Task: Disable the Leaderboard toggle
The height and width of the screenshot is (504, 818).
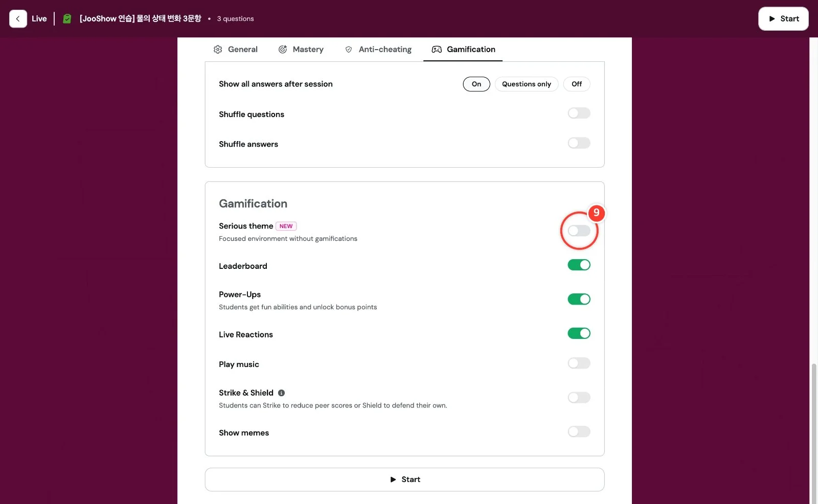Action: [579, 265]
